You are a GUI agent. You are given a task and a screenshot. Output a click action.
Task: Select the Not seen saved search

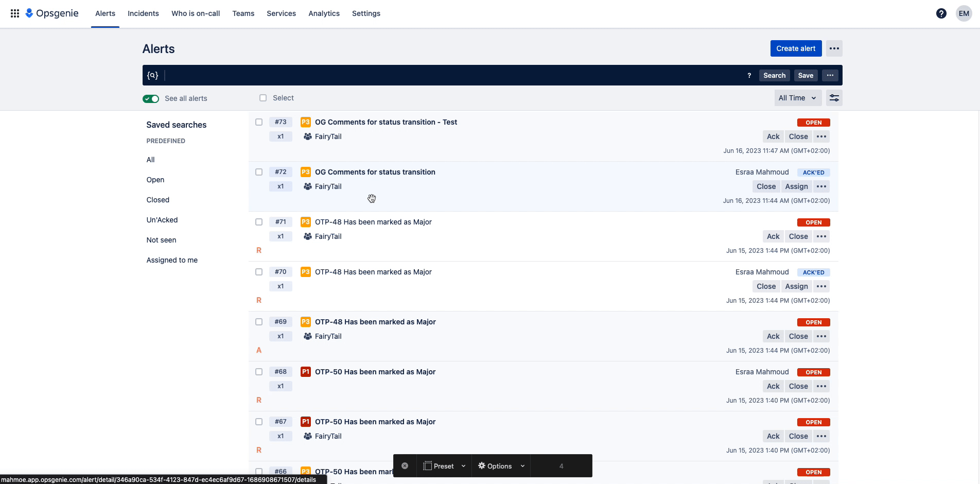coord(161,240)
